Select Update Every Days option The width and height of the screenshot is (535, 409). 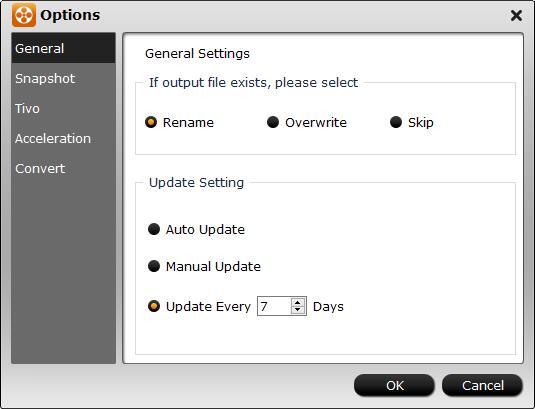(x=154, y=306)
